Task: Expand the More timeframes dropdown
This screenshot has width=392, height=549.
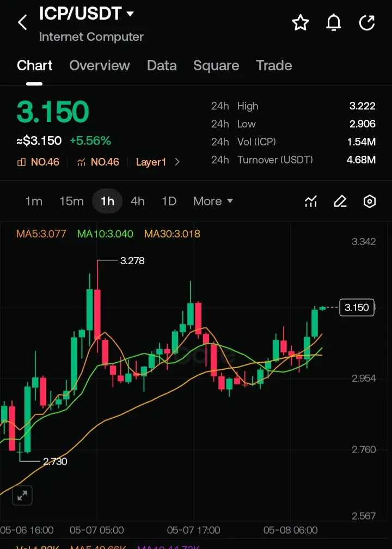Action: pos(213,202)
